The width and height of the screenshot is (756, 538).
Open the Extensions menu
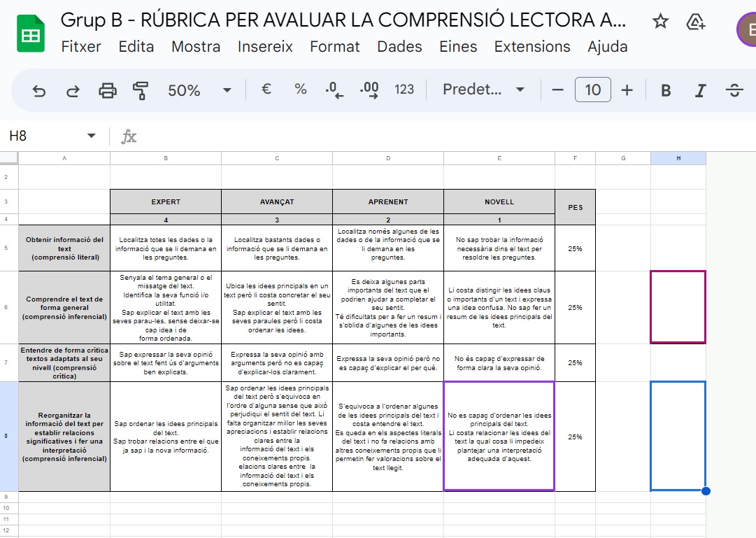[532, 47]
